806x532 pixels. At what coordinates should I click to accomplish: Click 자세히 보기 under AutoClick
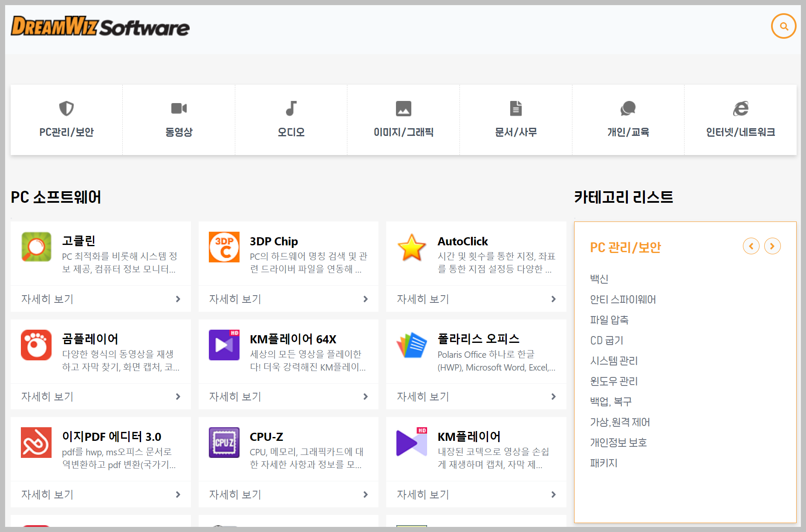(x=476, y=299)
